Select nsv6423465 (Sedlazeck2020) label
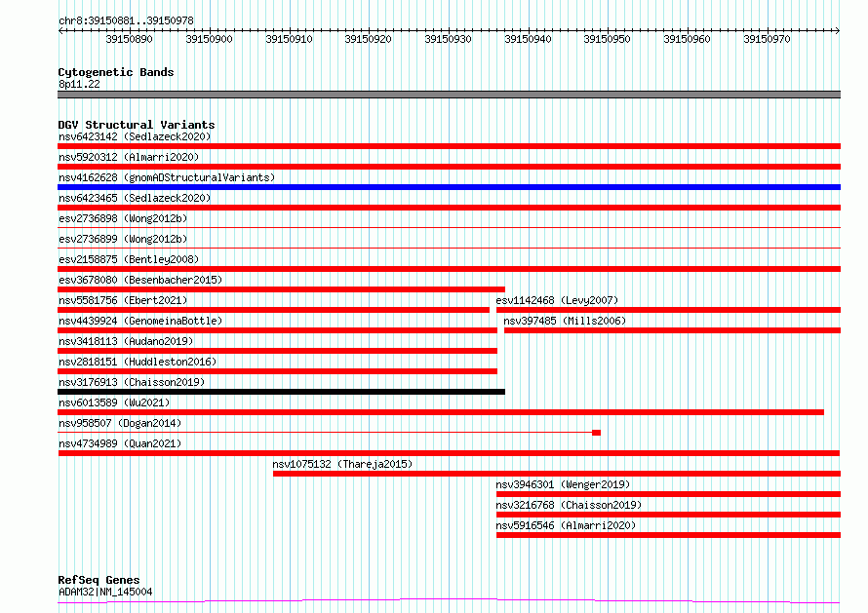Screen dimensions: 868x613 [135, 198]
